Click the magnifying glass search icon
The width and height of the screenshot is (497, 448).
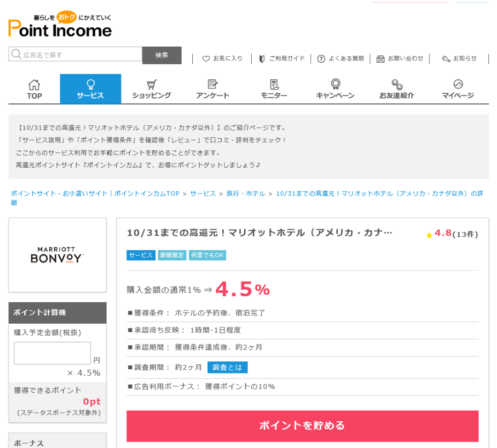pyautogui.click(x=16, y=54)
